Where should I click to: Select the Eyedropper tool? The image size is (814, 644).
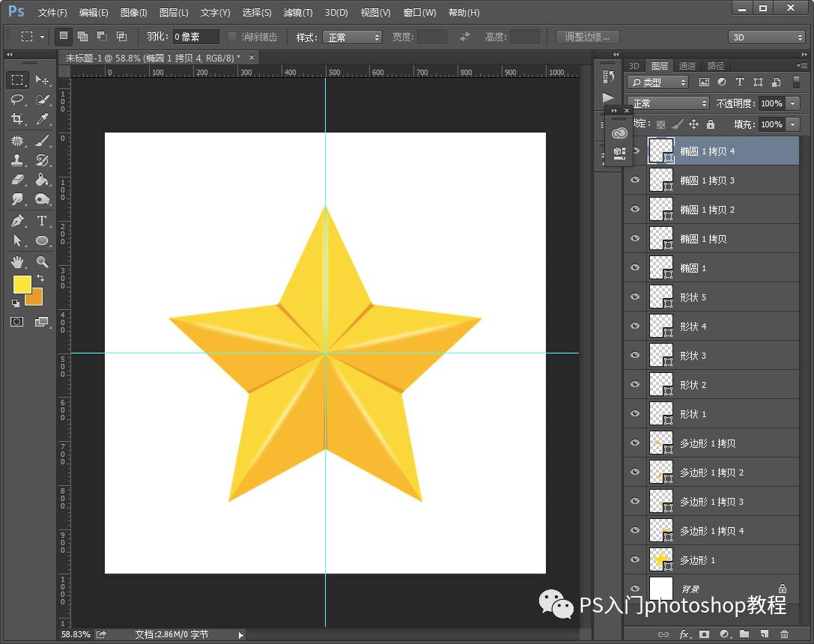[x=42, y=119]
